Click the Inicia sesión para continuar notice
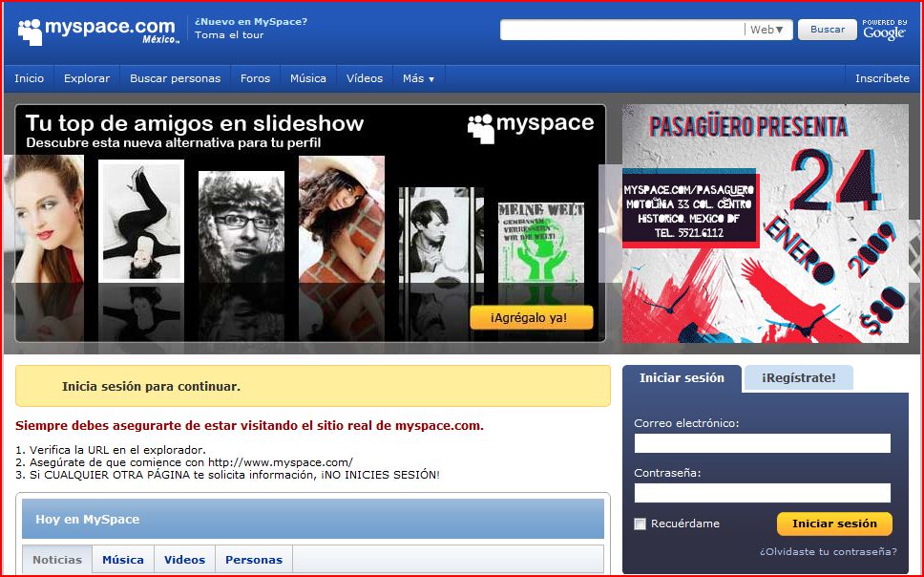Screen dimensions: 924x577 313,387
